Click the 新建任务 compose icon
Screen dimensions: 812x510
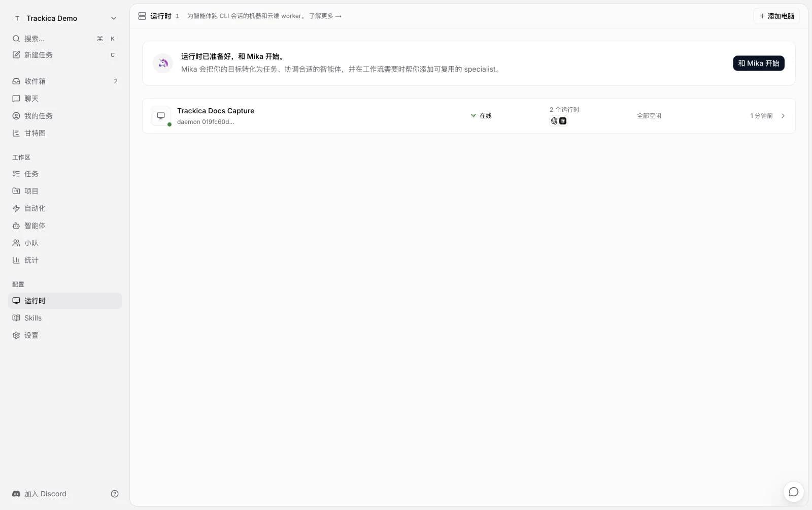click(16, 55)
